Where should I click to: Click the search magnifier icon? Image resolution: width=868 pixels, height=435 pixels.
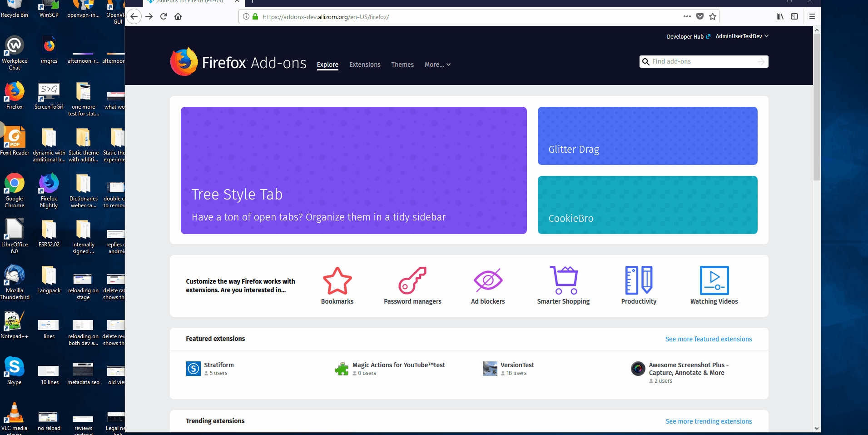645,61
